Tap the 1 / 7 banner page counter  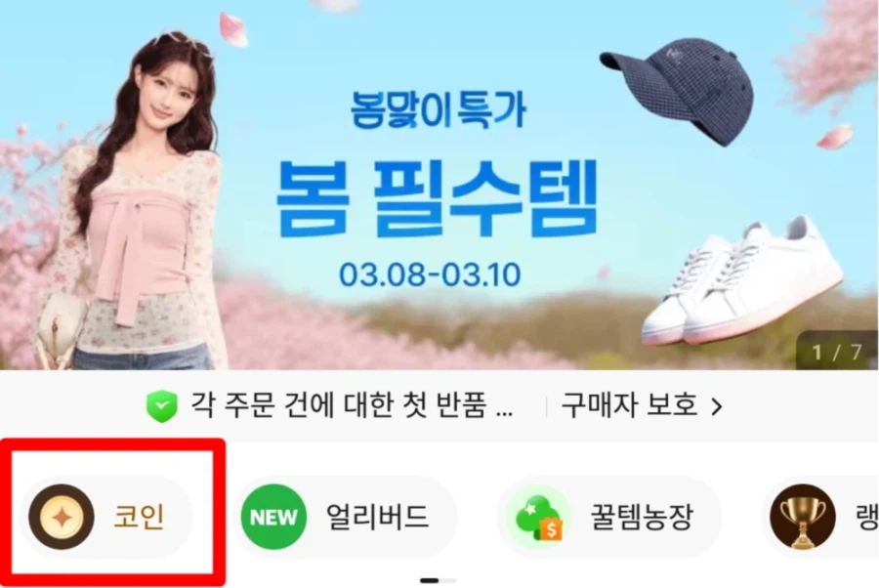pyautogui.click(x=836, y=352)
